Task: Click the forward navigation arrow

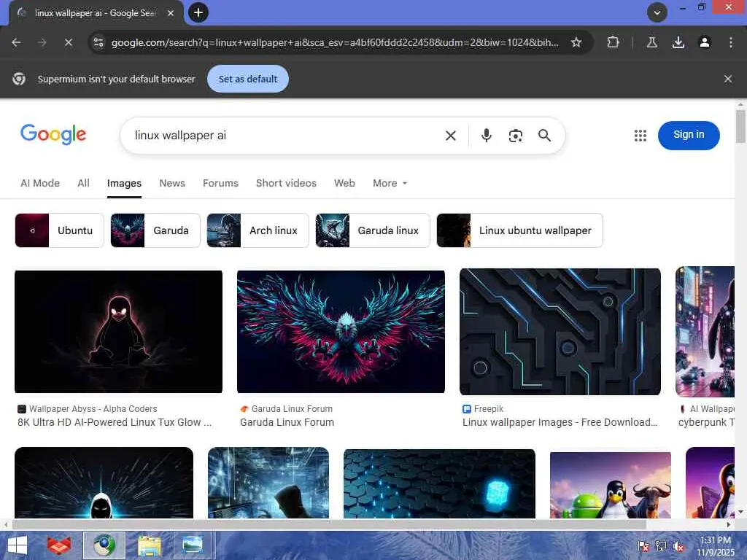Action: [42, 42]
